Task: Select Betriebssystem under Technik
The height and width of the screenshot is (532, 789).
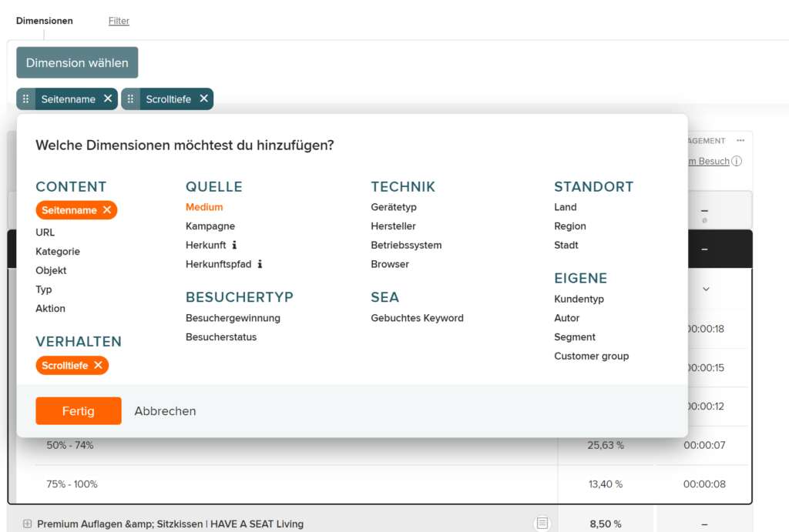Action: (x=406, y=245)
